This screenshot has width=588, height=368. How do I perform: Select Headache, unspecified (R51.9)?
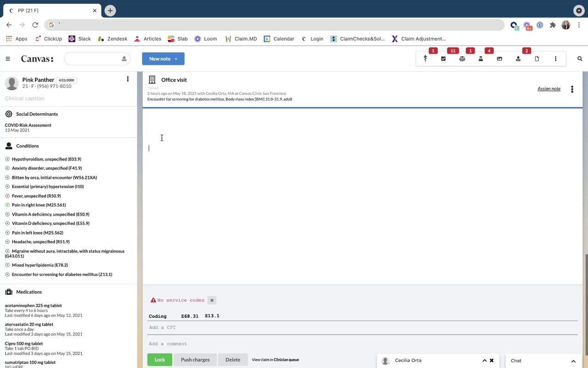point(41,242)
